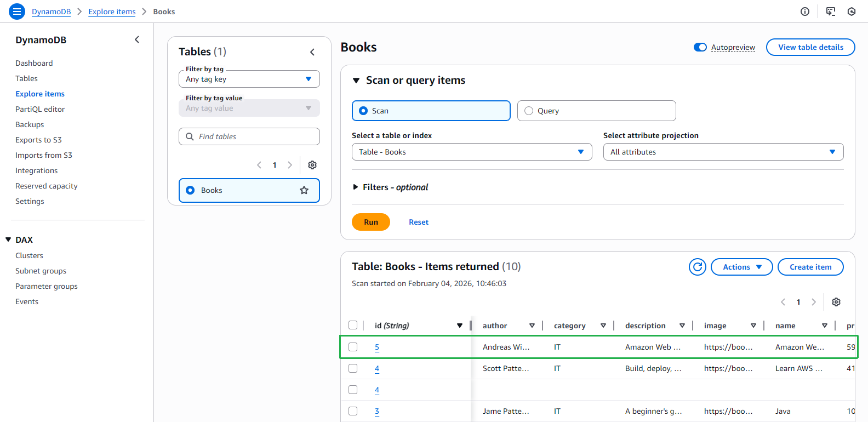The height and width of the screenshot is (422, 868).
Task: Open Integrations in the sidebar
Action: [x=36, y=170]
